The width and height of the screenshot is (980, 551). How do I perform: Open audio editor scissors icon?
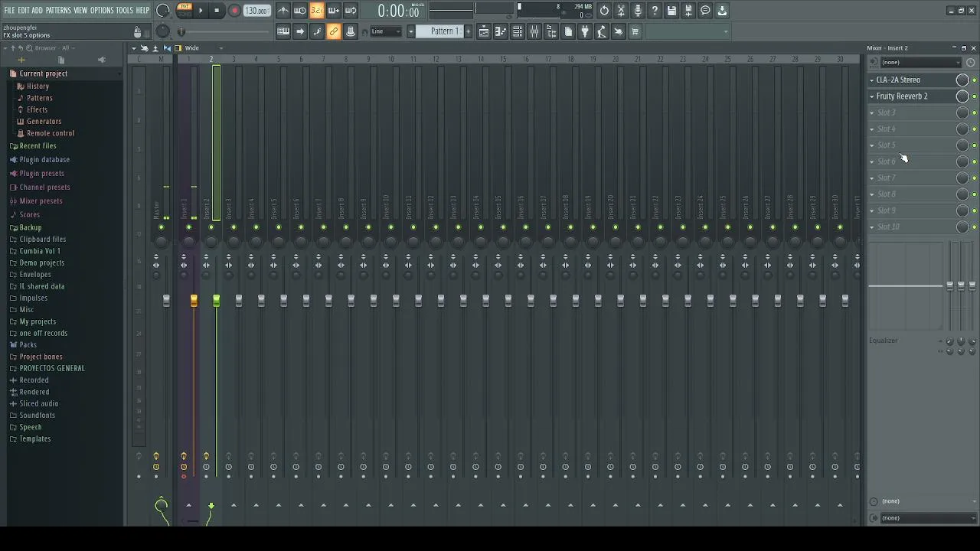pos(621,11)
